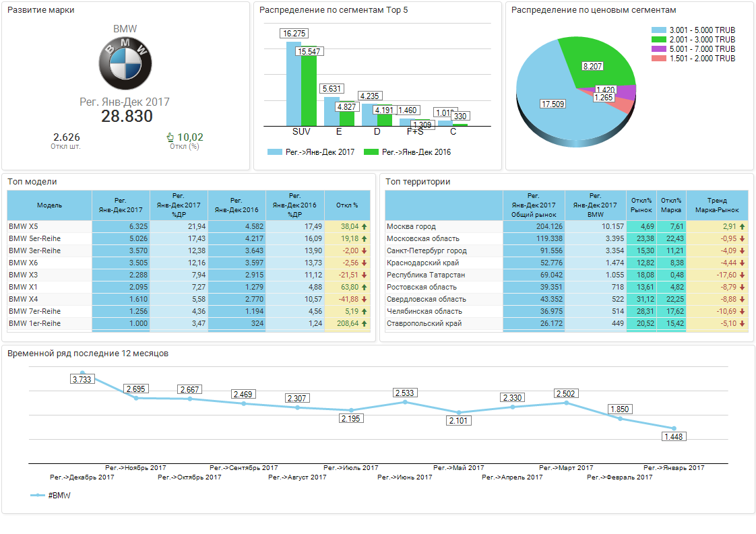Click the Временной ряд последние 12 месяцев title

[88, 354]
